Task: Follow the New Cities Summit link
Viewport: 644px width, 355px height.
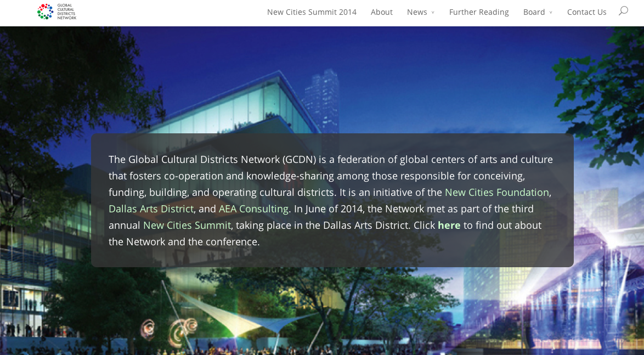Action: pyautogui.click(x=187, y=225)
